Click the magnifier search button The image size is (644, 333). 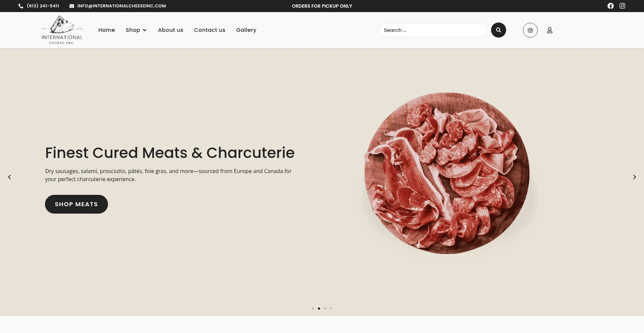point(498,30)
